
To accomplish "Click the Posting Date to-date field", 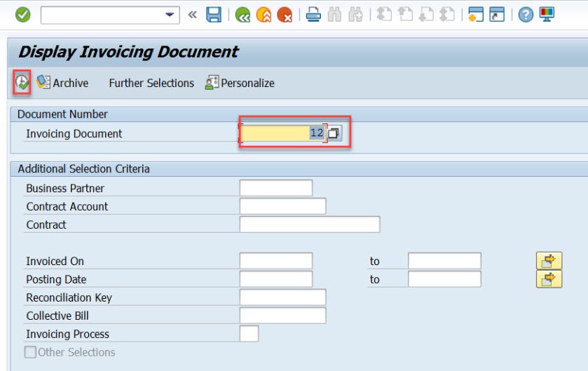I will pos(444,279).
